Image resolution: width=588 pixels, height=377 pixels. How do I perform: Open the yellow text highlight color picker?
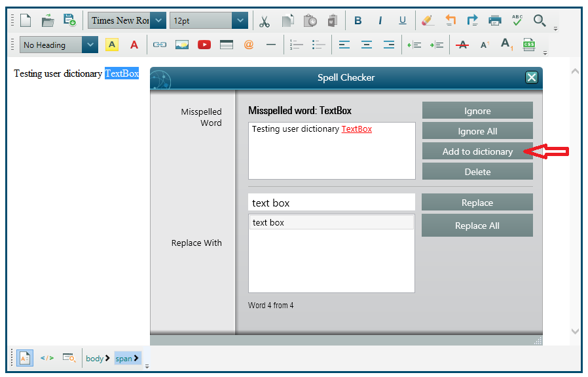112,45
